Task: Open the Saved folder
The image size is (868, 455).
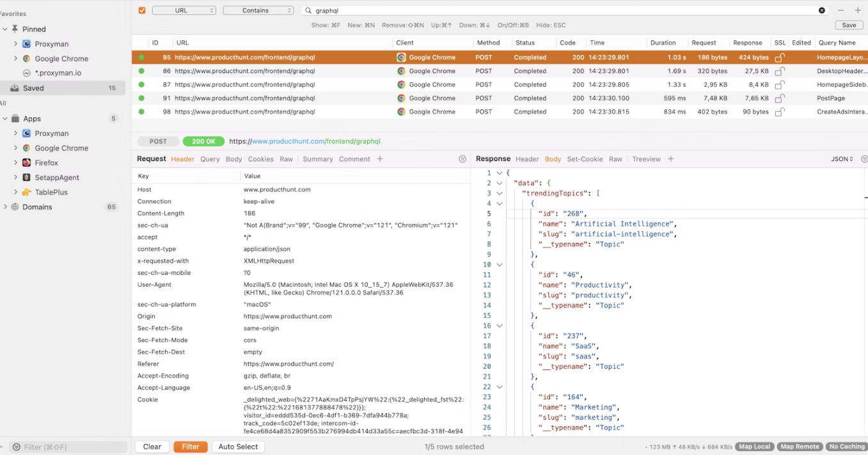Action: [63, 88]
